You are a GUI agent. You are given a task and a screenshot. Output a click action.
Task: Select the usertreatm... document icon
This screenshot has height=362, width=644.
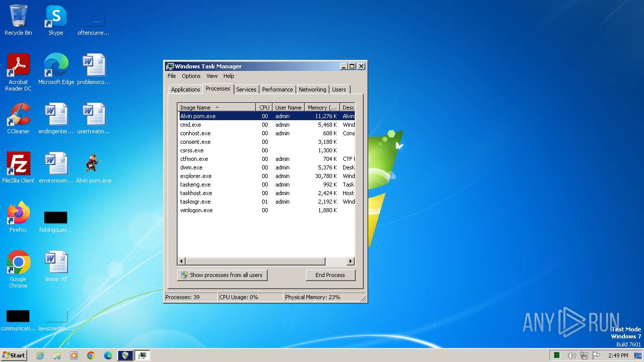(x=94, y=119)
